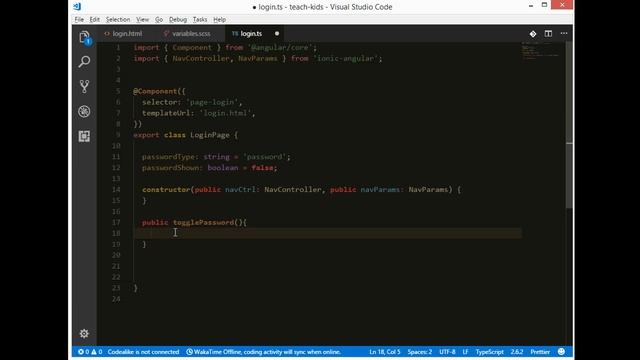The width and height of the screenshot is (640, 360).
Task: Open the Selection menu
Action: tap(118, 20)
